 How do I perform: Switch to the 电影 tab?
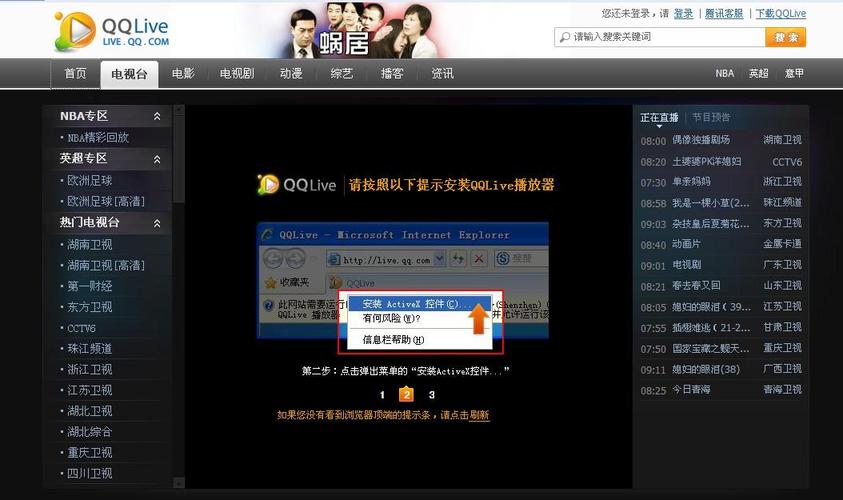click(183, 74)
